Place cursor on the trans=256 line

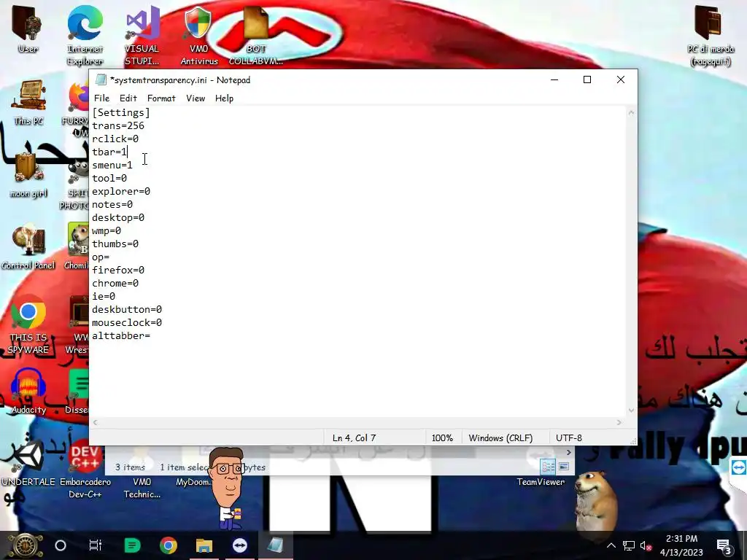118,125
